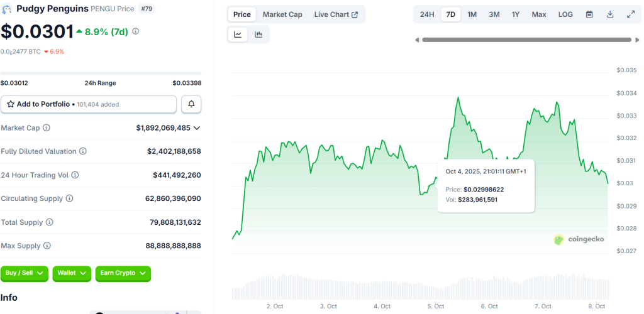Open the Buy / Sell dropdown
The width and height of the screenshot is (644, 314).
(x=25, y=273)
